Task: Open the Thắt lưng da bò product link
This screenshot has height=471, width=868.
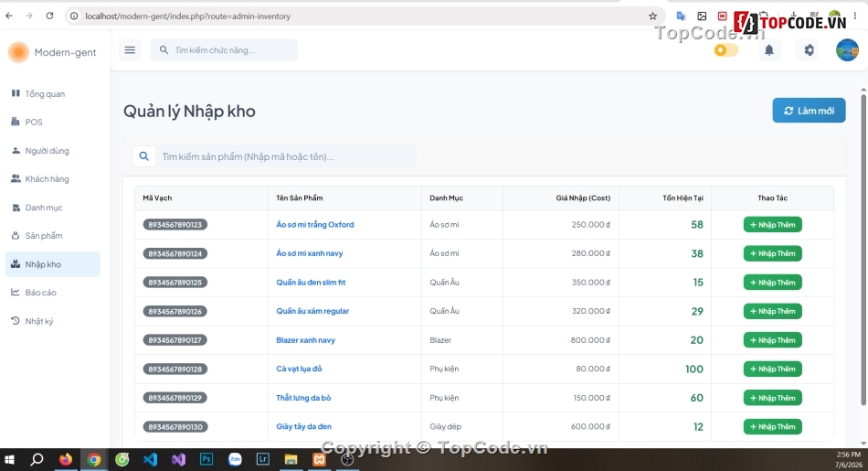Action: 303,398
